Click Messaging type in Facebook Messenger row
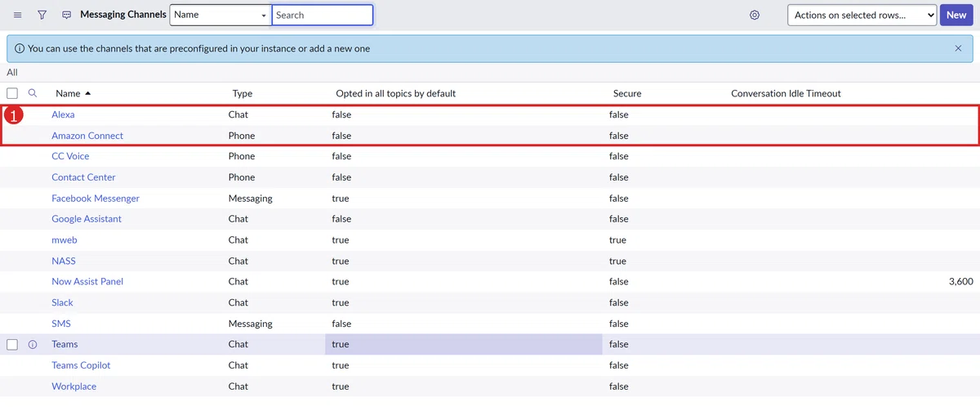 [x=251, y=199]
